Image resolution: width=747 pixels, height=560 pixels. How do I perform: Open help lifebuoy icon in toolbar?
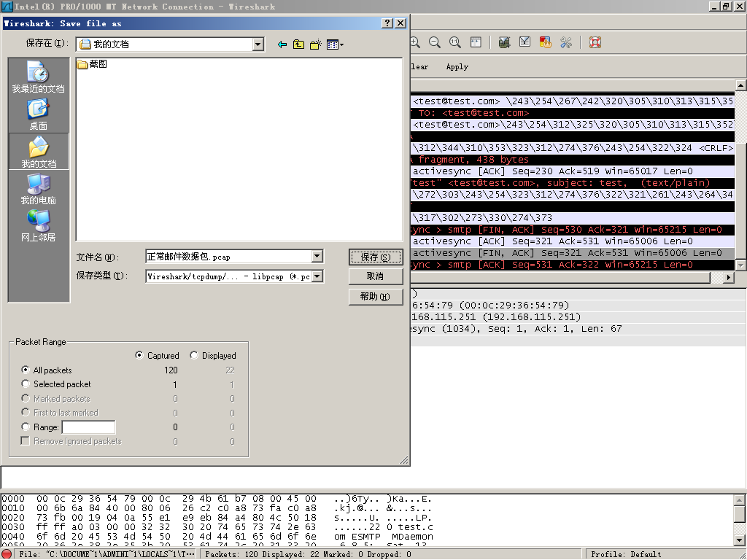pos(595,42)
